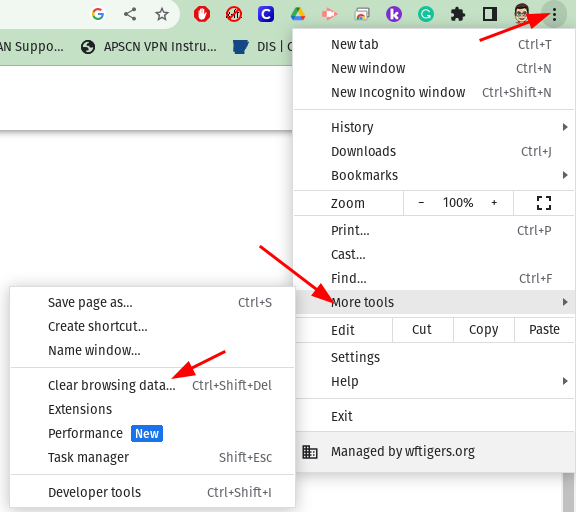
Task: Expand the History submenu
Action: pyautogui.click(x=434, y=127)
